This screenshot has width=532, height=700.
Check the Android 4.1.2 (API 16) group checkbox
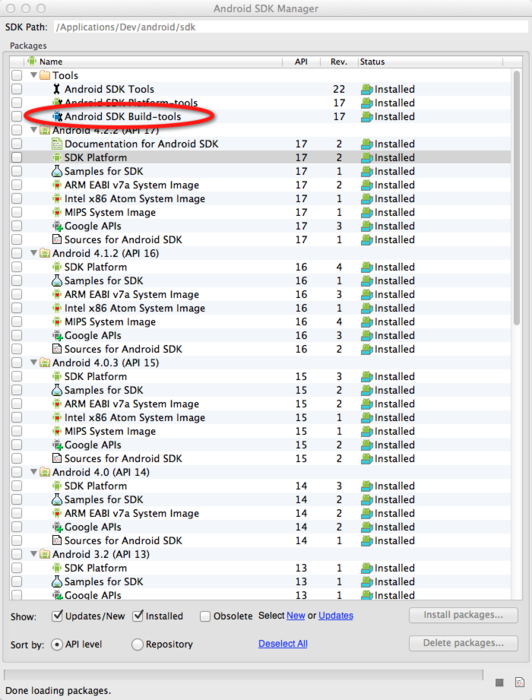(17, 253)
